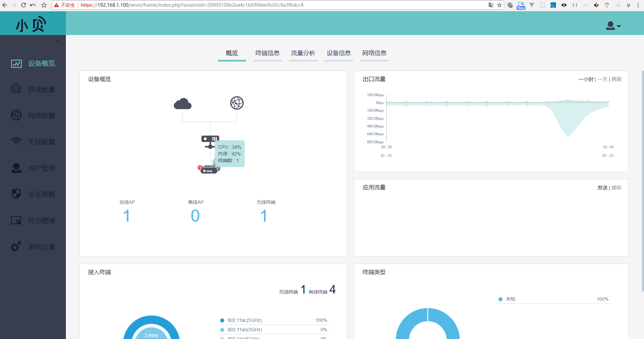
Task: Go back with the browser back arrow
Action: click(5, 5)
